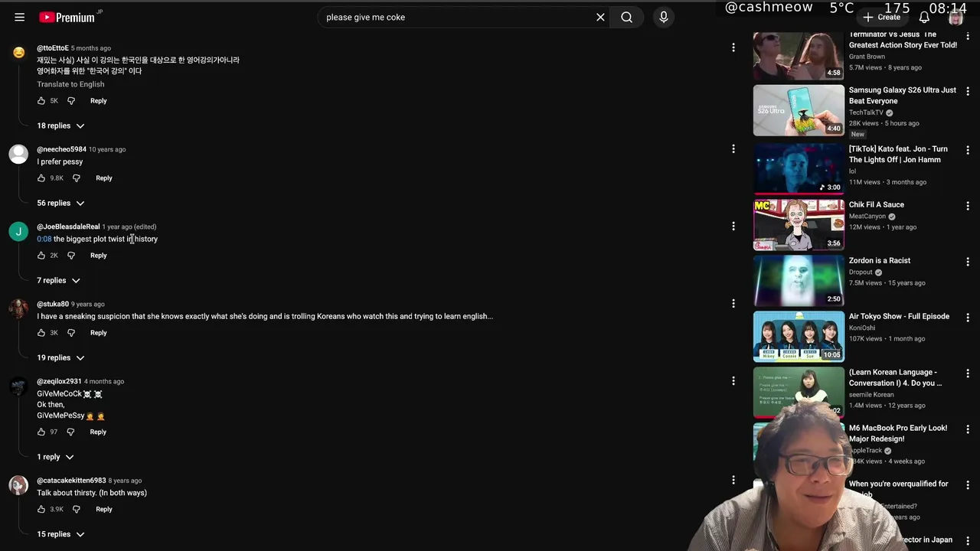Viewport: 980px width, 551px height.
Task: Open the account profile avatar
Action: 955,17
